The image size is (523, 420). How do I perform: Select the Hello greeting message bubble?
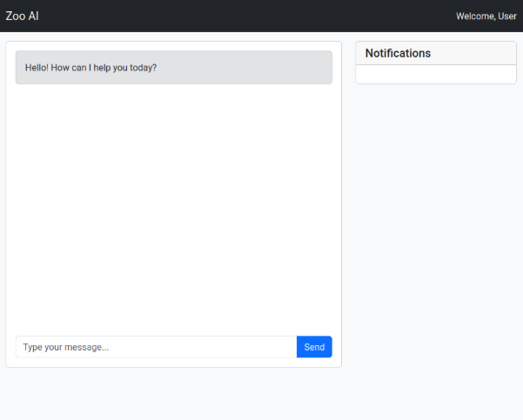[174, 67]
